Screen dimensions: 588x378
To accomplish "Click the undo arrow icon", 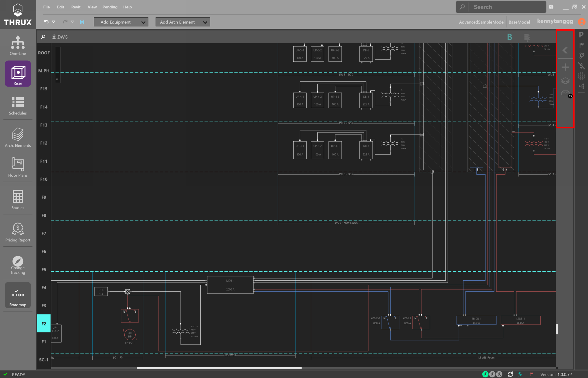I will [x=46, y=22].
